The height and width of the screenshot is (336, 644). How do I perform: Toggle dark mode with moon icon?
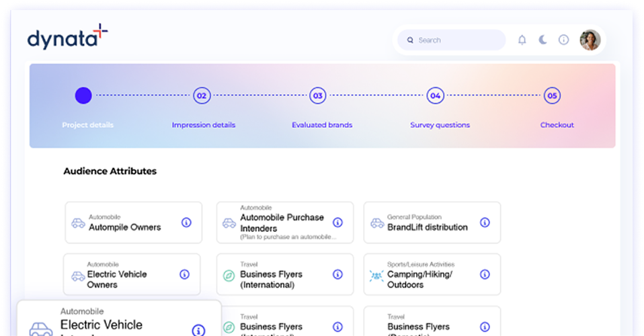[x=542, y=40]
